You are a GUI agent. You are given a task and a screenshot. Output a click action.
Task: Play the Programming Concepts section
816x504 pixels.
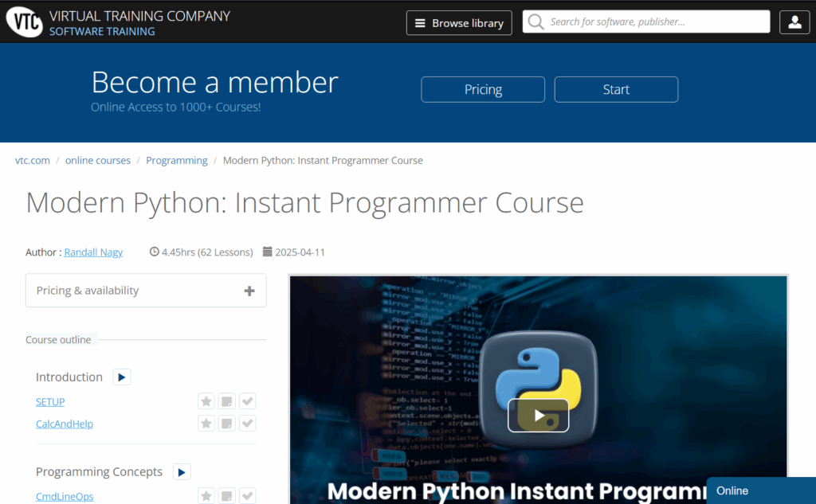pyautogui.click(x=182, y=472)
